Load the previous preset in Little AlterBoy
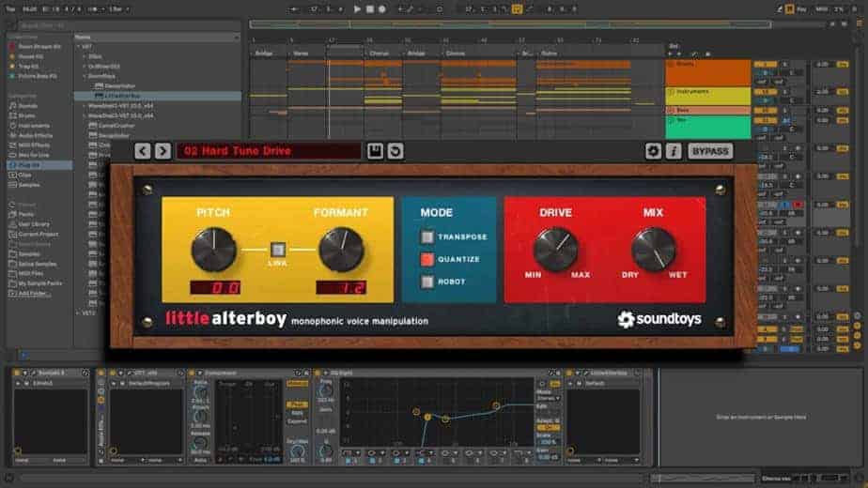Screen dimensions: 868x488 point(142,151)
